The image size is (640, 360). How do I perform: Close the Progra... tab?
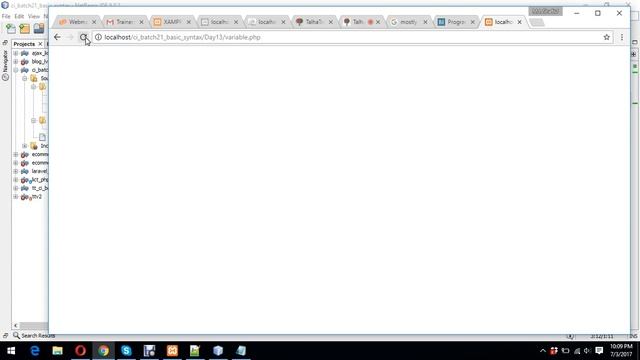pos(472,22)
